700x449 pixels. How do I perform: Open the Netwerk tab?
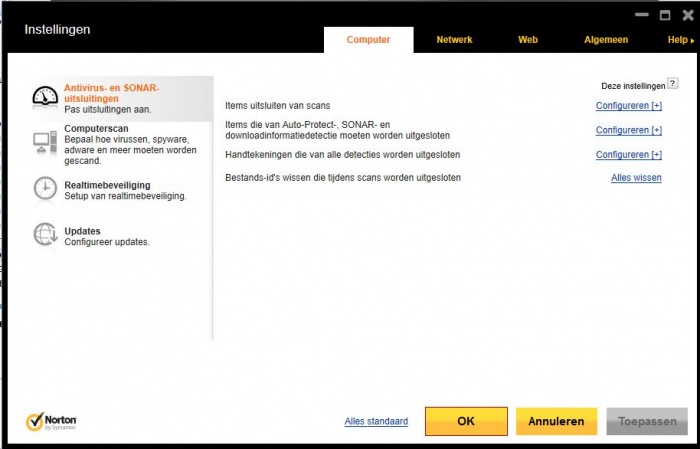[454, 40]
